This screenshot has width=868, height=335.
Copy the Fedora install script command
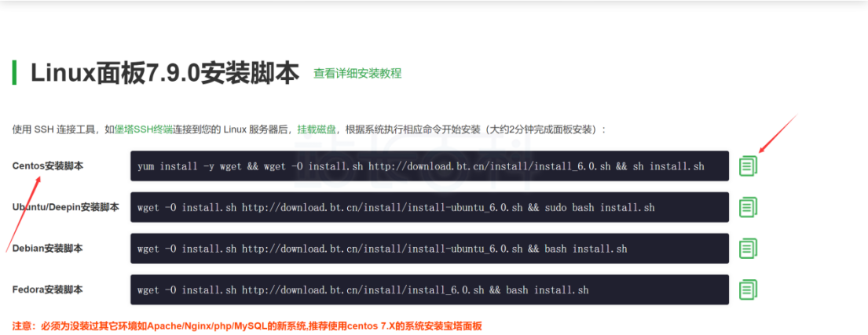point(748,289)
